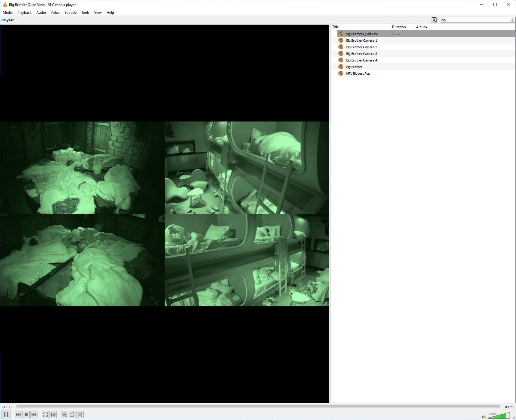Screen dimensions: 516x420
Task: Stop playback with the stop button
Action: click(x=26, y=415)
